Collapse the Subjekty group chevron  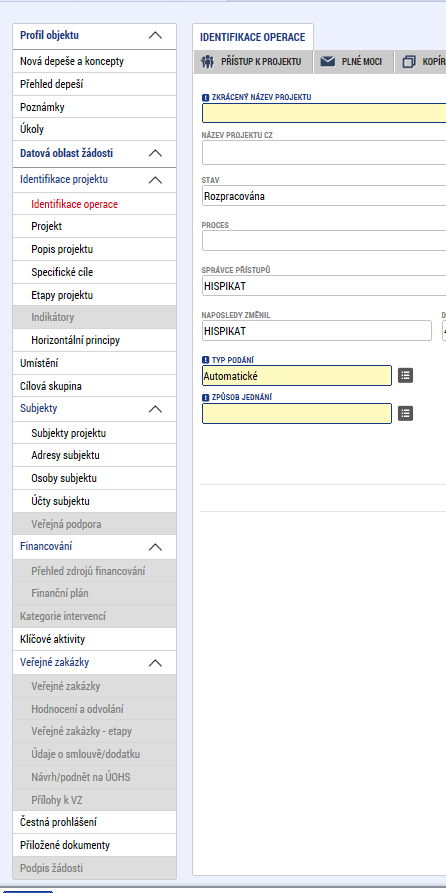tap(155, 409)
